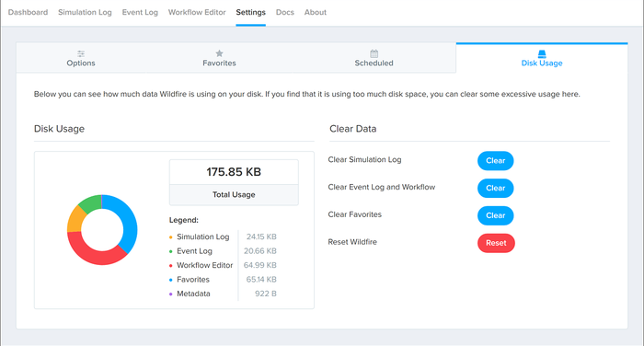
Task: Click the Workflow Editor legend entry
Action: coord(204,265)
